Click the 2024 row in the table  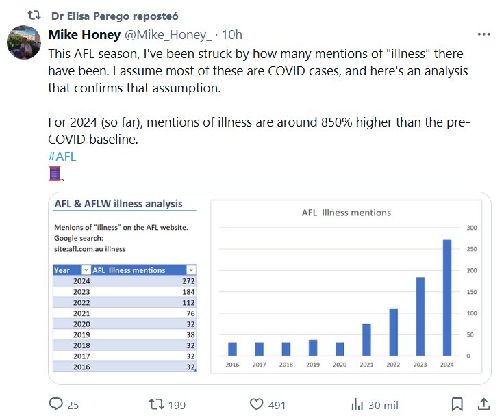(x=125, y=280)
